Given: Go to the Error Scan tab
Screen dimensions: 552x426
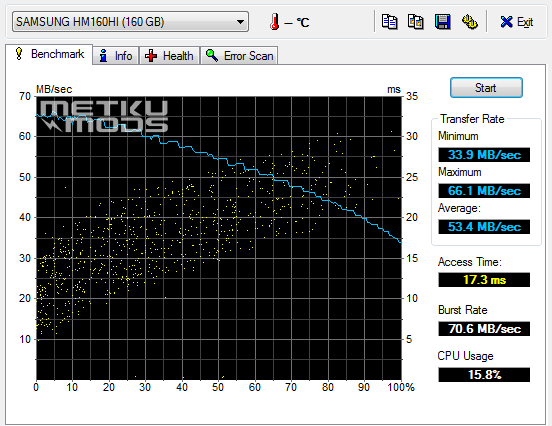Looking at the screenshot, I should 239,56.
